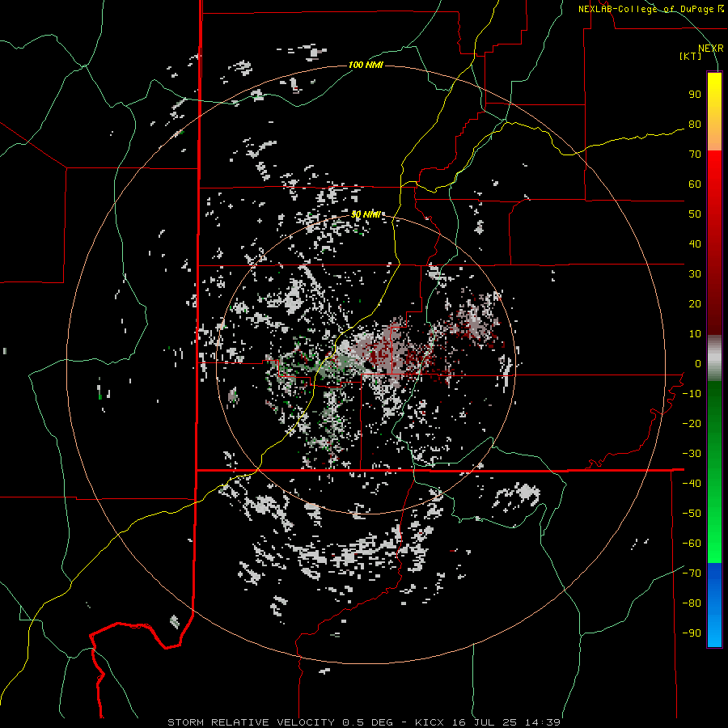The height and width of the screenshot is (728, 728).
Task: Click the -70 value on velocity scale
Action: point(692,574)
